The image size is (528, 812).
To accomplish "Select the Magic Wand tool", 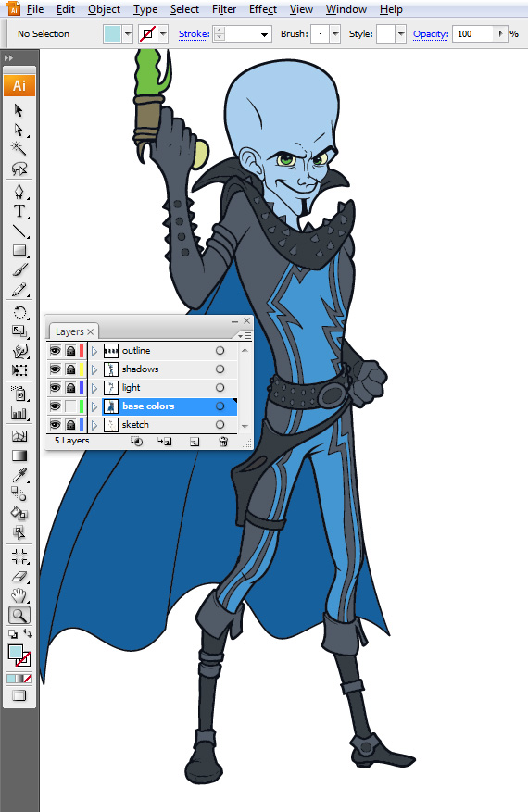I will click(19, 149).
